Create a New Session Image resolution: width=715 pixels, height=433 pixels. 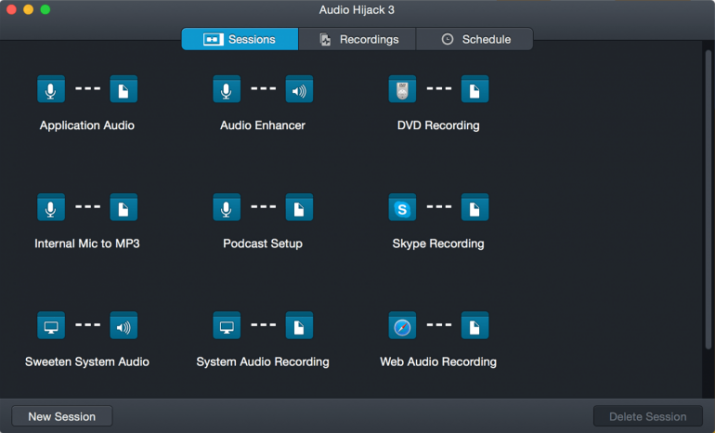click(x=62, y=417)
